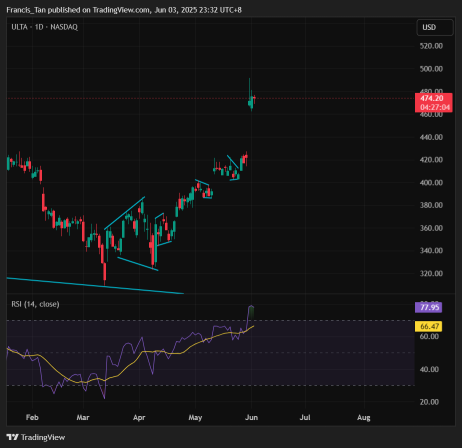The height and width of the screenshot is (448, 462).
Task: Click the 420.00 price axis label
Action: [x=431, y=160]
